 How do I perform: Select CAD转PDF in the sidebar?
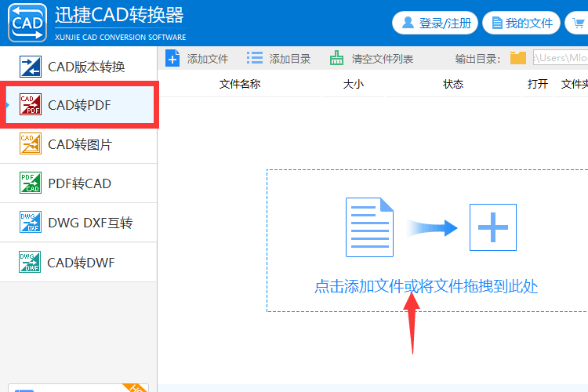(x=79, y=105)
